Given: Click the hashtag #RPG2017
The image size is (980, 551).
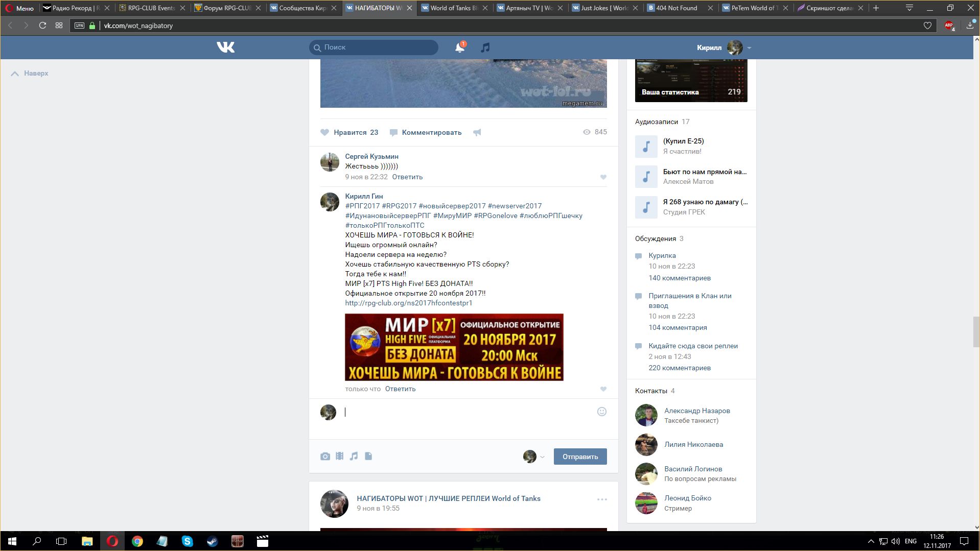Looking at the screenshot, I should tap(399, 206).
